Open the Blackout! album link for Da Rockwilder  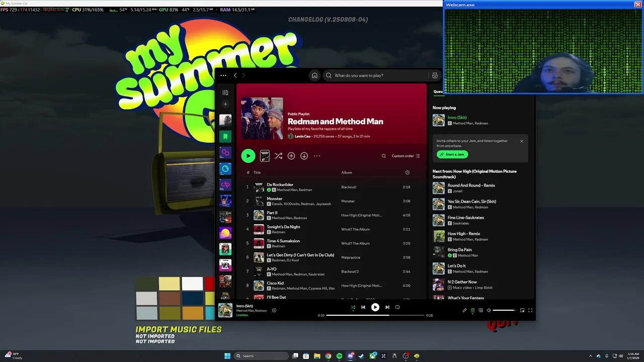tap(349, 187)
